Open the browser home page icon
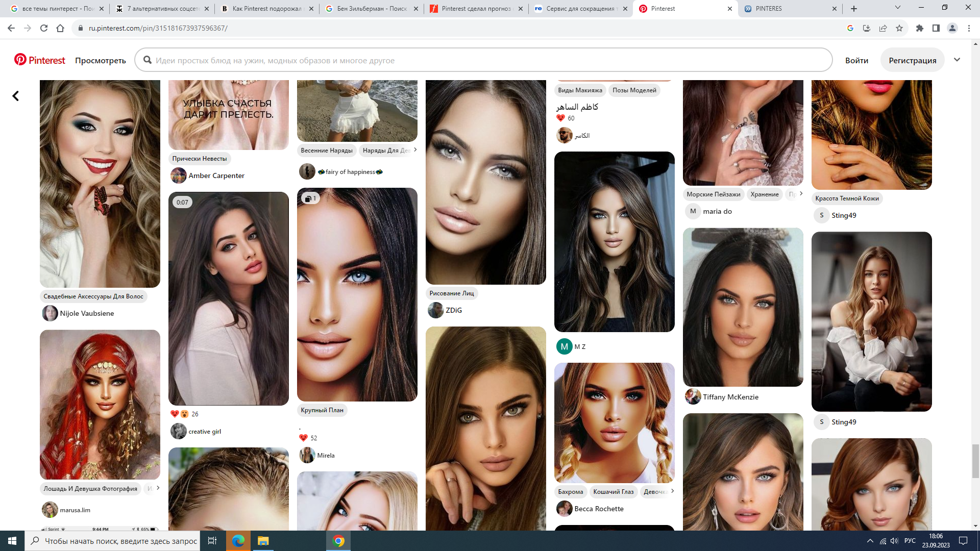This screenshot has width=980, height=551. pyautogui.click(x=60, y=28)
